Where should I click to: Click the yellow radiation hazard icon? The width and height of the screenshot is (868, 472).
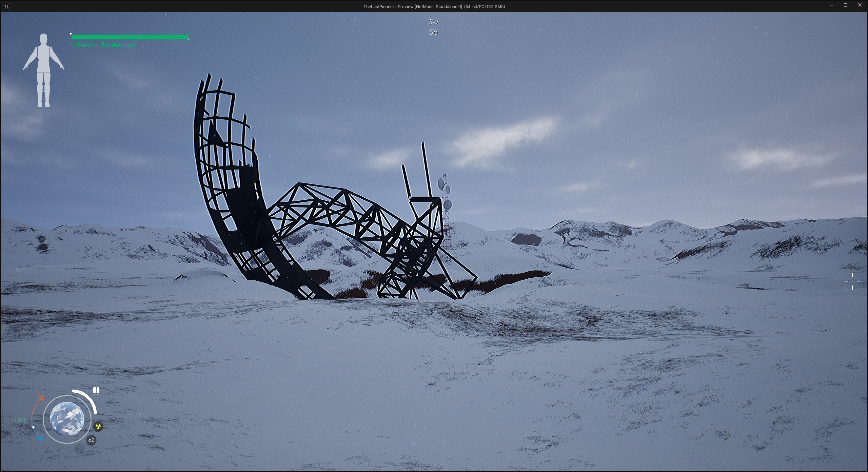click(98, 427)
